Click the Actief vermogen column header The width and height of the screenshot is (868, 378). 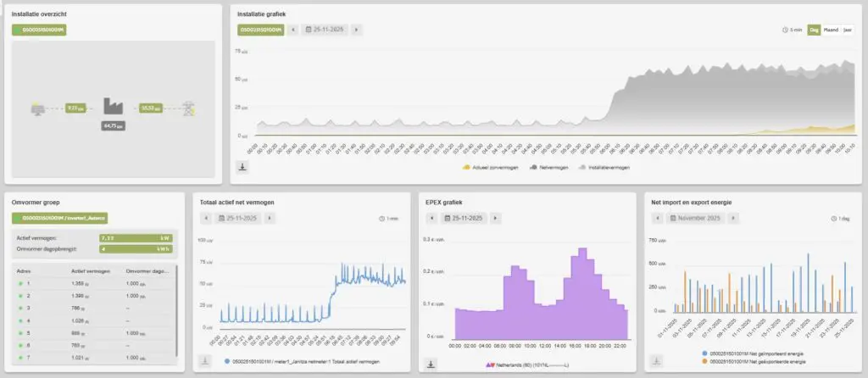click(91, 271)
